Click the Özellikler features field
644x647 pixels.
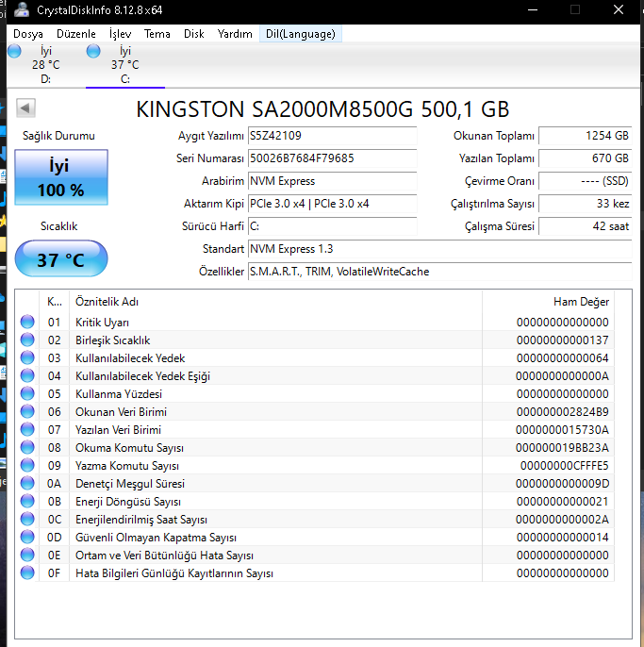(x=439, y=272)
